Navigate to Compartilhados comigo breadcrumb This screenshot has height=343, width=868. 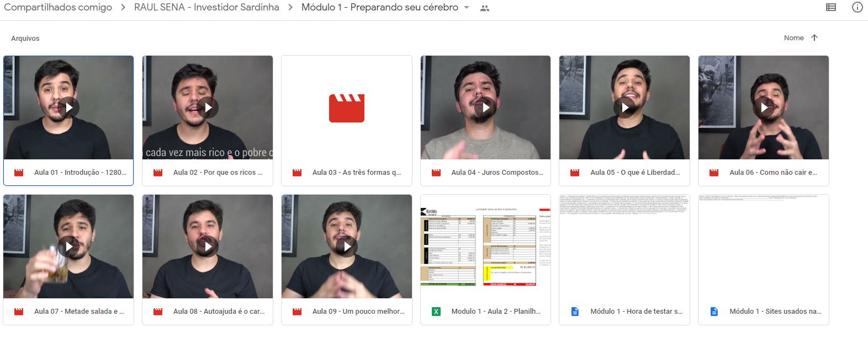tap(58, 8)
